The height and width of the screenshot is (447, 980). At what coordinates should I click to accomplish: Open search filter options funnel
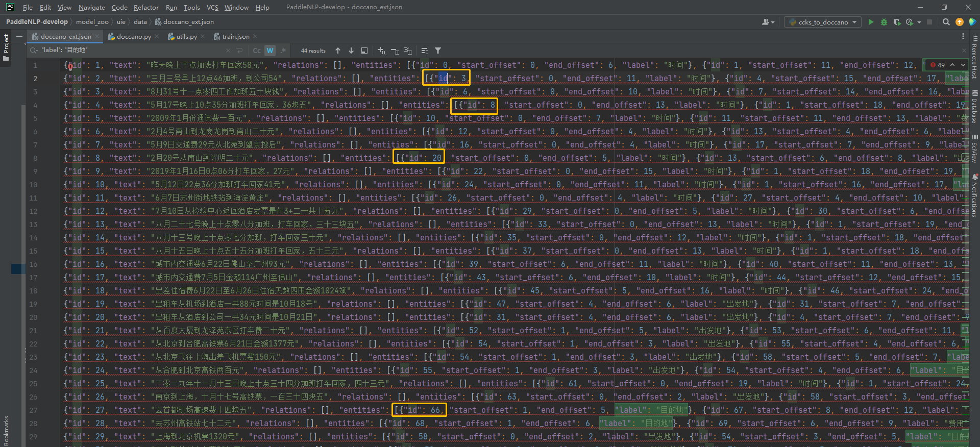[x=438, y=51]
